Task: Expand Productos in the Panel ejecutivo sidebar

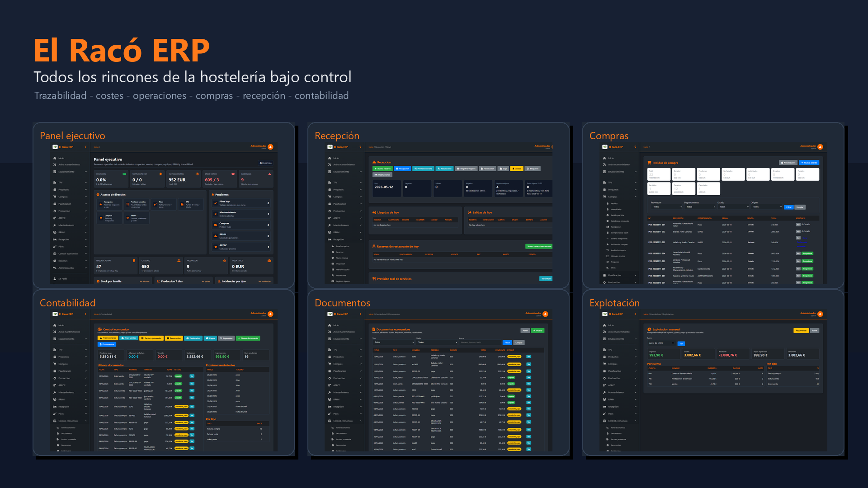Action: pyautogui.click(x=70, y=190)
